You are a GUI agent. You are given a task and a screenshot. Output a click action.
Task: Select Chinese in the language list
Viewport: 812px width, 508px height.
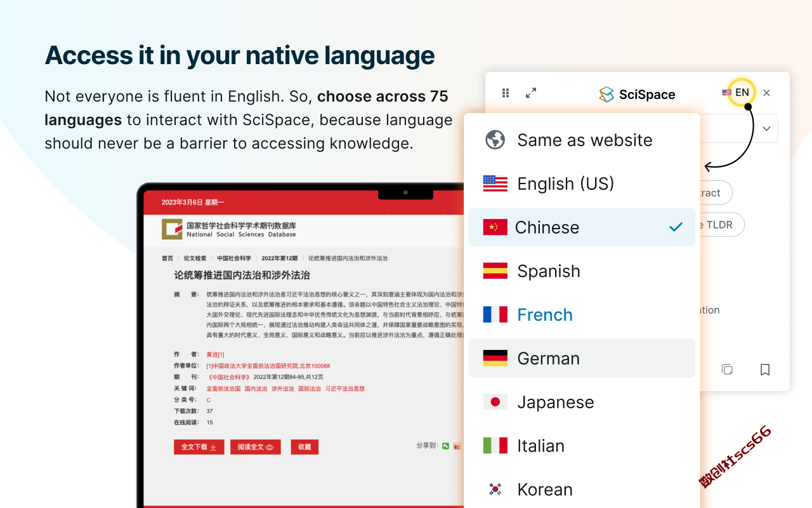coord(582,227)
